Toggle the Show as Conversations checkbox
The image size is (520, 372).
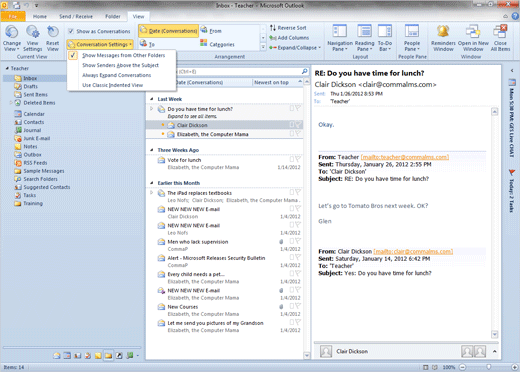tap(71, 31)
